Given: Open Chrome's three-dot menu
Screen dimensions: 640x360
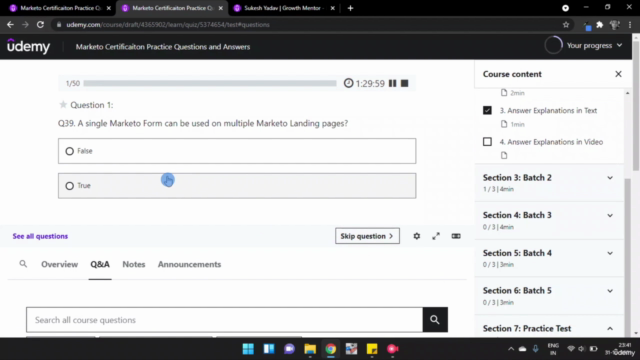Looking at the screenshot, I should 630,25.
